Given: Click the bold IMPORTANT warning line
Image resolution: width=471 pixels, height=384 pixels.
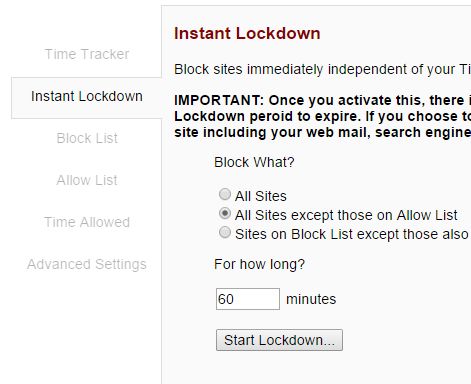Looking at the screenshot, I should [322, 100].
